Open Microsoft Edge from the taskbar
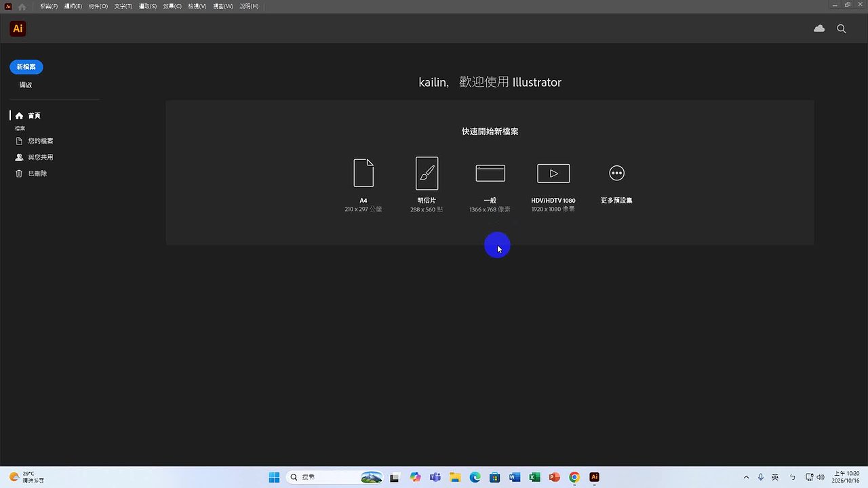This screenshot has height=488, width=868. (x=475, y=477)
